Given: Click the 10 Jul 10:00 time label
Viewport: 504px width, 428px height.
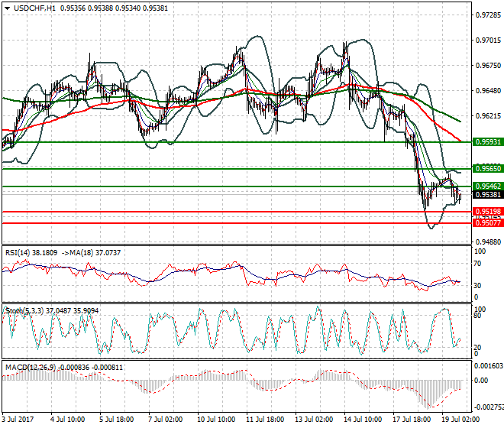Looking at the screenshot, I should (216, 420).
